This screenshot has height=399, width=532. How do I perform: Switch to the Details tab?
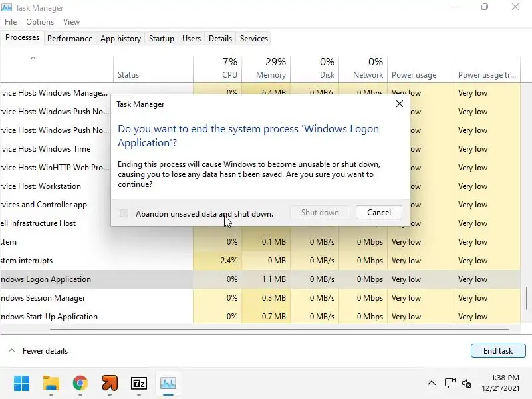(220, 39)
